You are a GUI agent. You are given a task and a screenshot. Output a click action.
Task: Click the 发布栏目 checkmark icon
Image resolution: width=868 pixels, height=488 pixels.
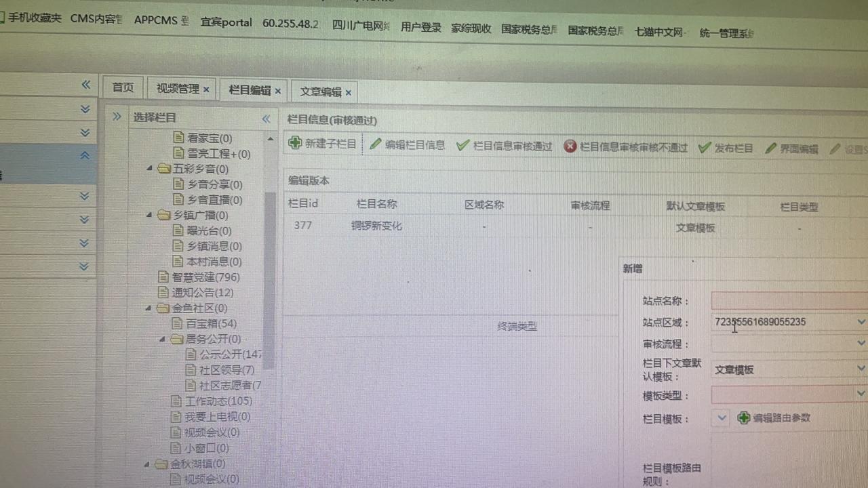click(705, 148)
